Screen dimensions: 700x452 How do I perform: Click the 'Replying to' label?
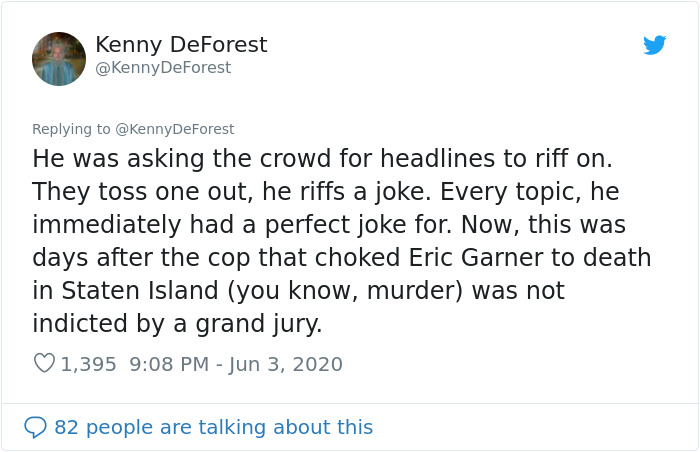point(71,129)
